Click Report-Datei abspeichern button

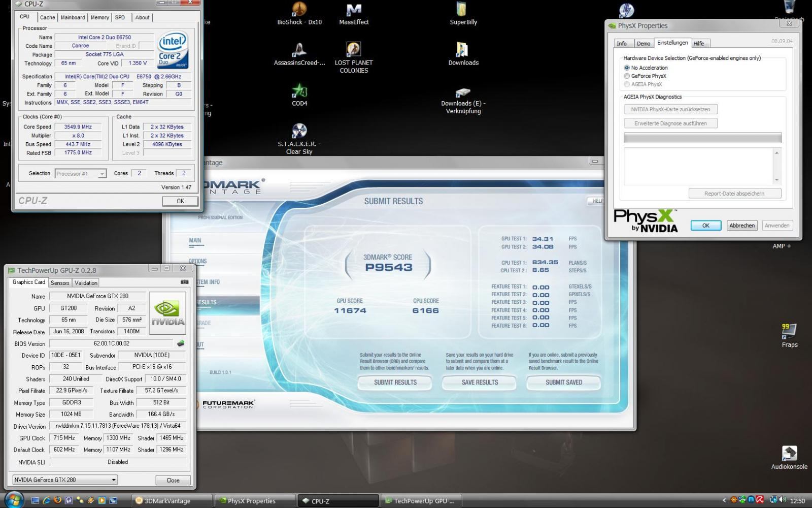coord(734,194)
